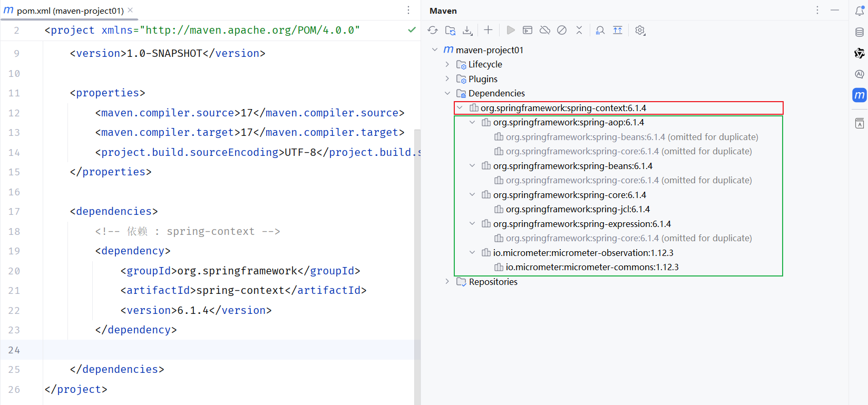Expand the Repositories node

click(x=447, y=282)
